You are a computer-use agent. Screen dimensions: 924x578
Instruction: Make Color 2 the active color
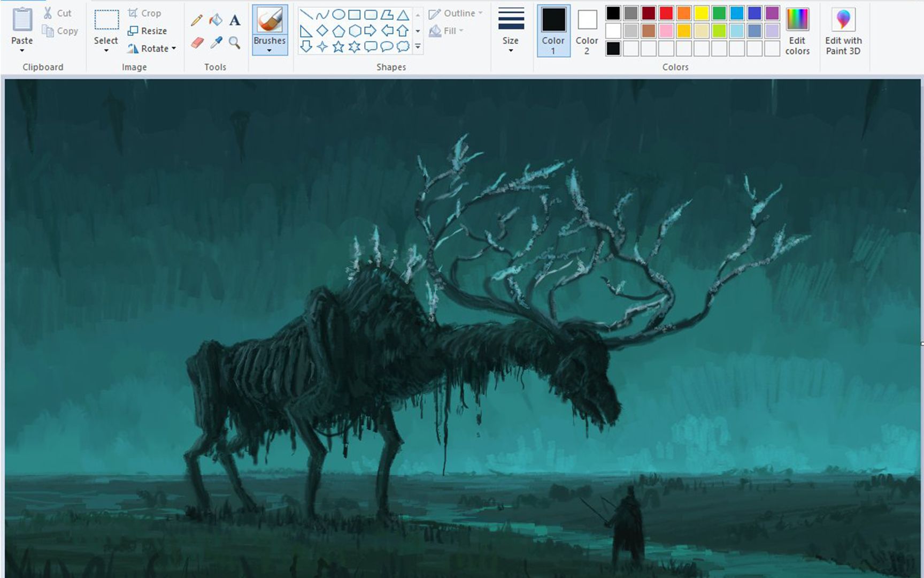tap(587, 31)
